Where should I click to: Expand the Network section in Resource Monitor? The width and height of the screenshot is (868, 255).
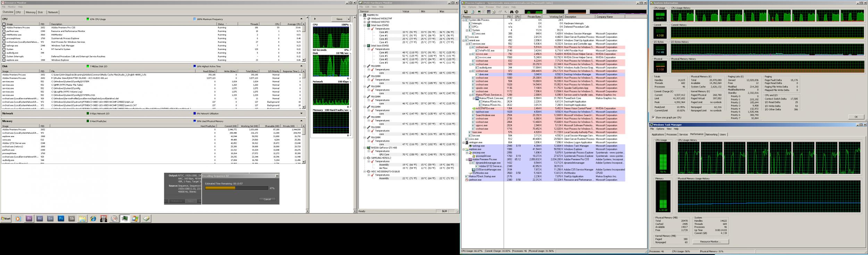click(301, 113)
